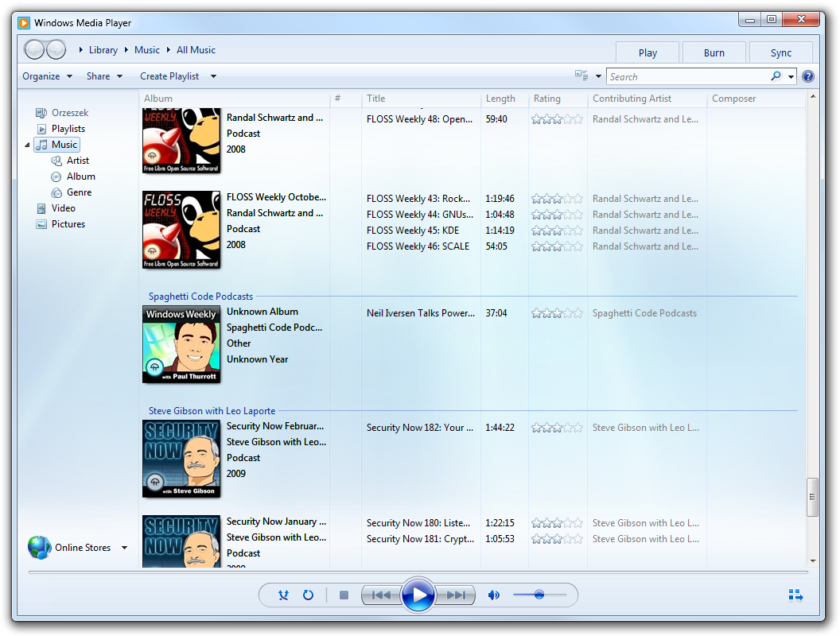The height and width of the screenshot is (636, 840).
Task: Toggle repeat mode
Action: click(308, 595)
